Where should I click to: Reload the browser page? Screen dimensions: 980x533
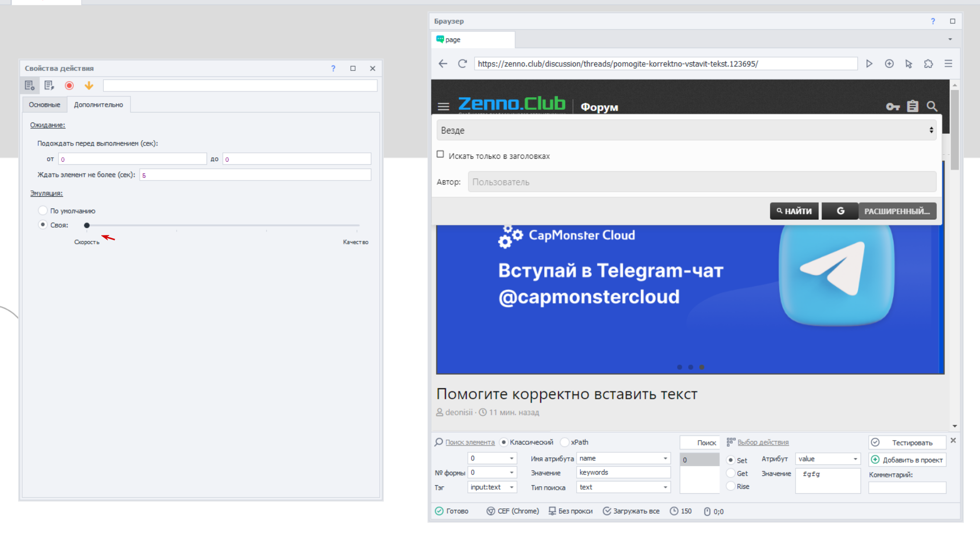[462, 64]
